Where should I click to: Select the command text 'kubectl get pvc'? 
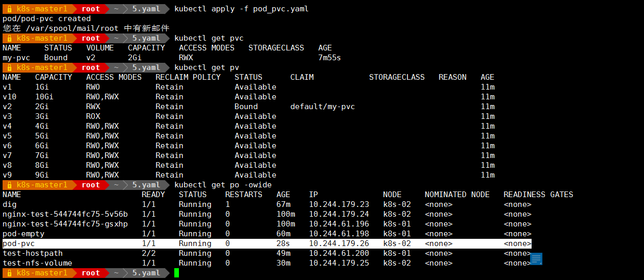[209, 38]
